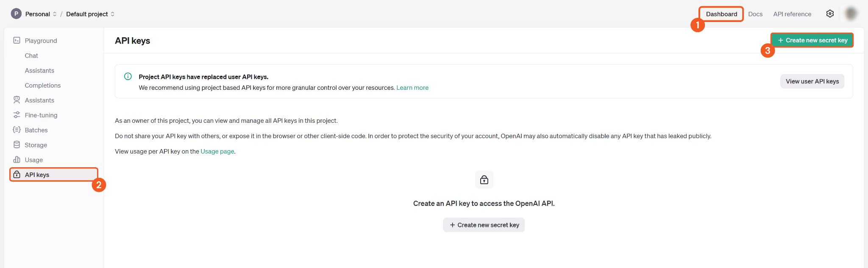The height and width of the screenshot is (268, 868).
Task: Click the green Create new secret key button
Action: pyautogui.click(x=812, y=40)
